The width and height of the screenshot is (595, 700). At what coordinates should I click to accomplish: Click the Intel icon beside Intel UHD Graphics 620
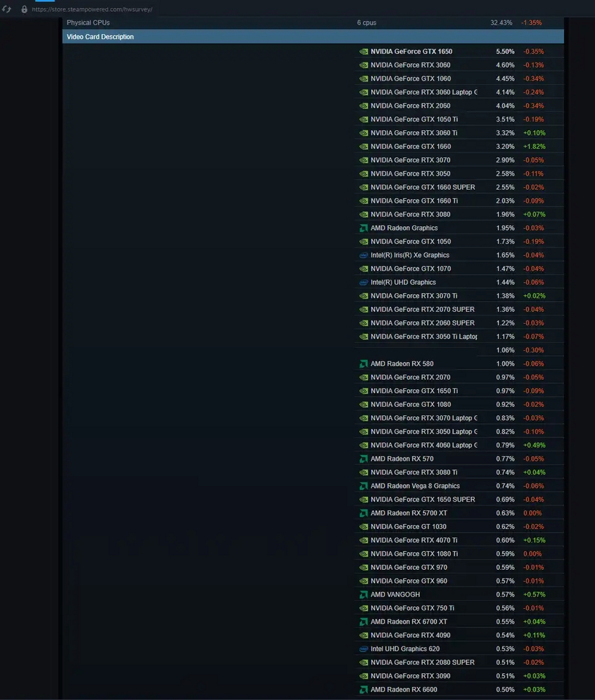coord(364,649)
